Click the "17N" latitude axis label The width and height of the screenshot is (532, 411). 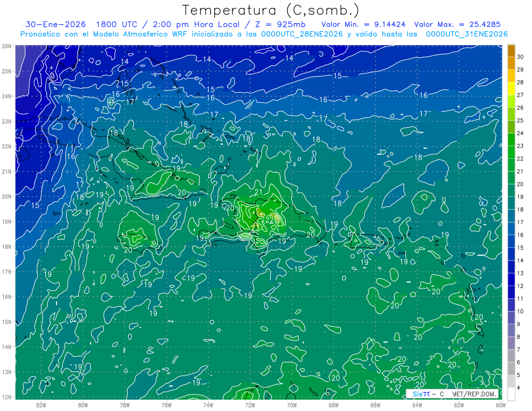click(6, 271)
